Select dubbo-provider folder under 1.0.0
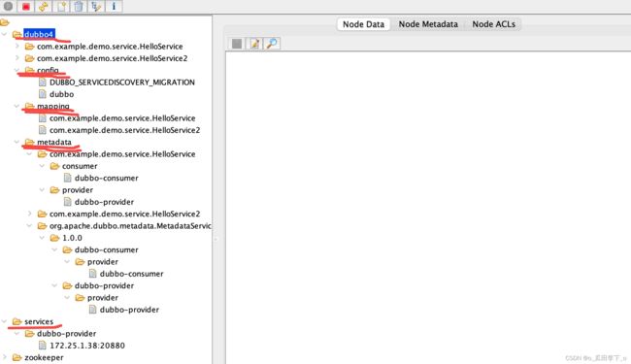This screenshot has height=364, width=631. click(x=104, y=285)
